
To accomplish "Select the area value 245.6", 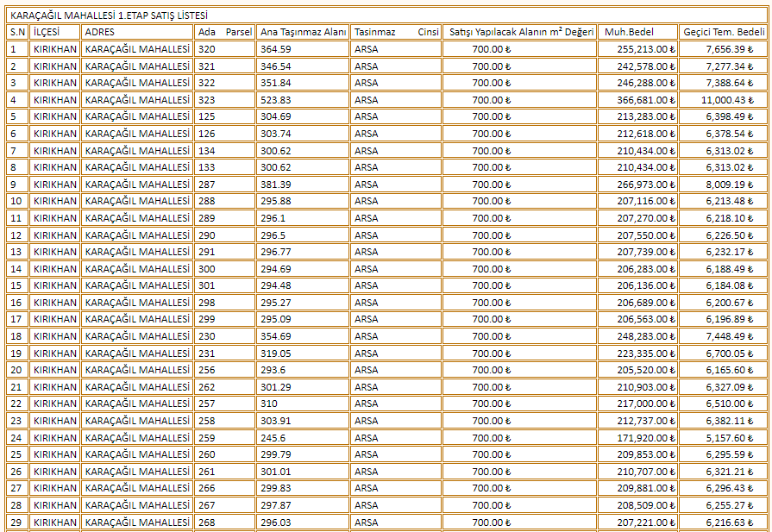I will click(x=303, y=438).
